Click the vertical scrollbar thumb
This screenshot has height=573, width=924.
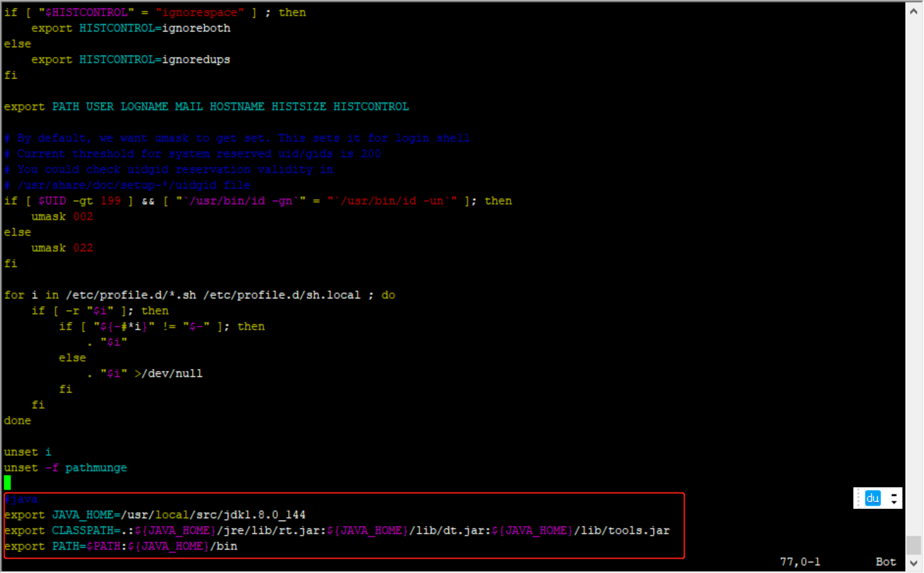point(914,545)
